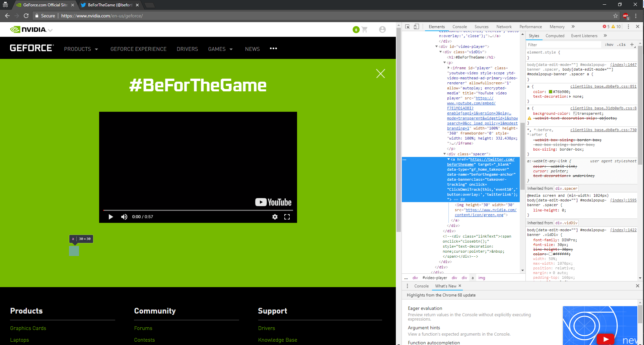Open the ABP extension icon
644x345 pixels.
626,16
